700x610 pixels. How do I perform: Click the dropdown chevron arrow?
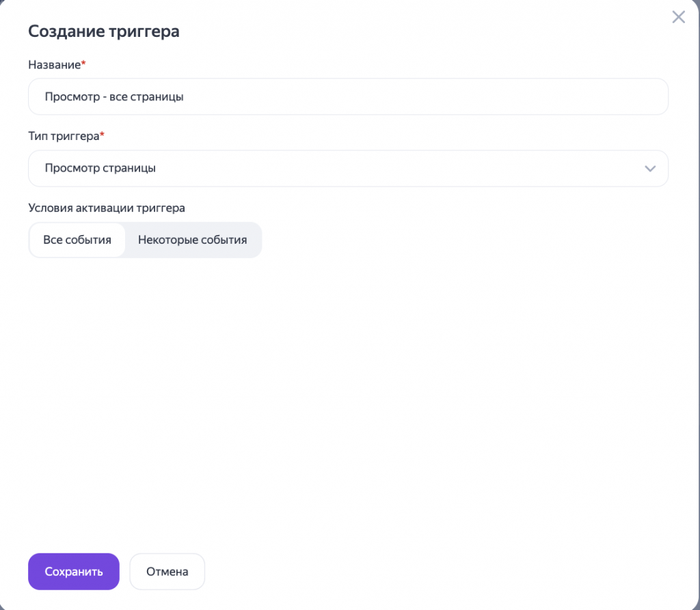(x=649, y=168)
